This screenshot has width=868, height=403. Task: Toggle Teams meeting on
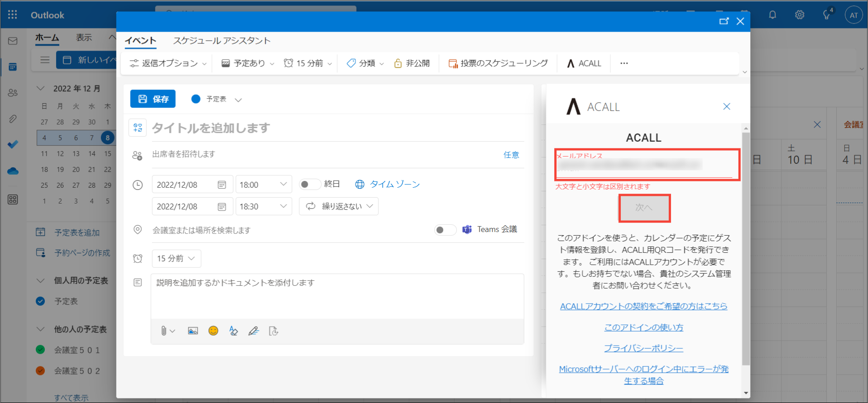pos(445,230)
